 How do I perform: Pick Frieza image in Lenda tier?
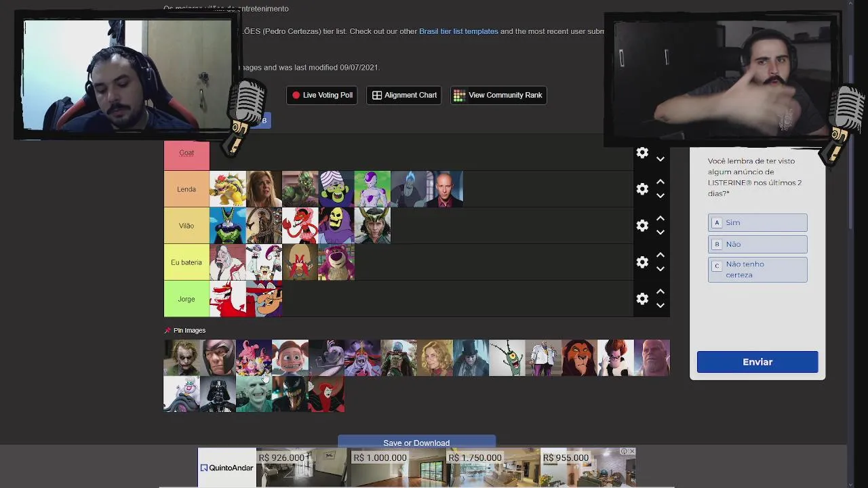372,189
